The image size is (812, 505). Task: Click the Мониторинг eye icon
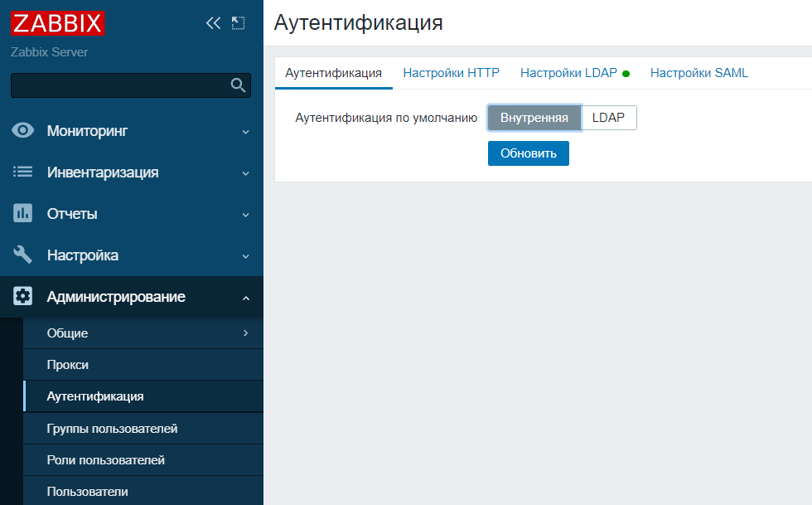pyautogui.click(x=23, y=130)
